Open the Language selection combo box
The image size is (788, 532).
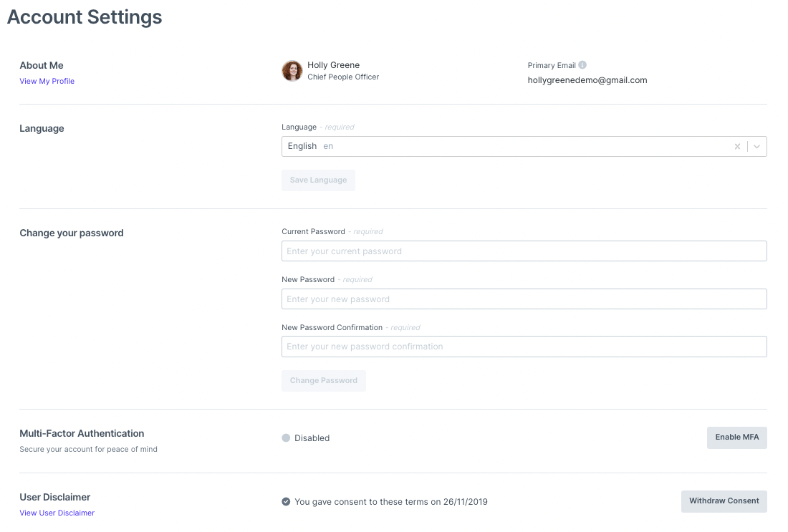click(501, 147)
